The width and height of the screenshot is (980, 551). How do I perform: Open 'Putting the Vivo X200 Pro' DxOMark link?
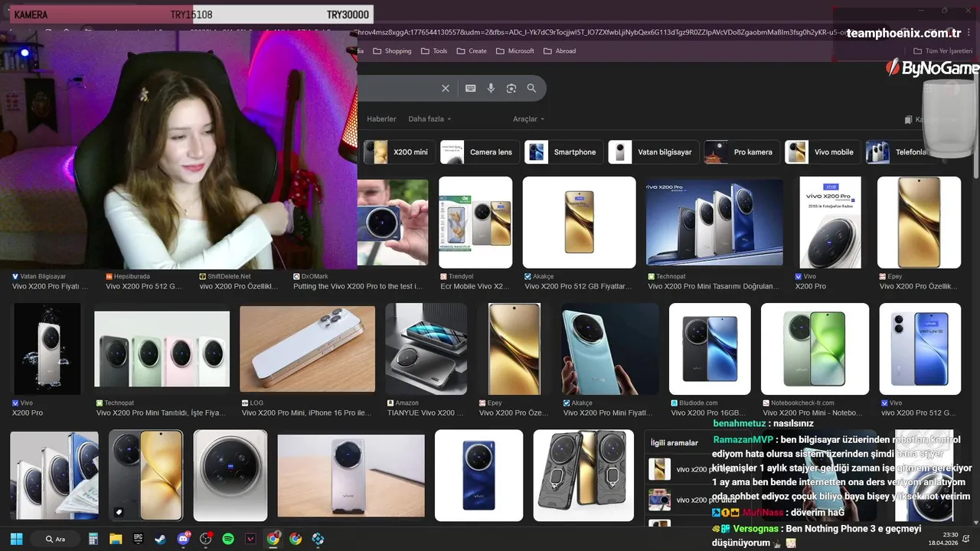[x=358, y=286]
